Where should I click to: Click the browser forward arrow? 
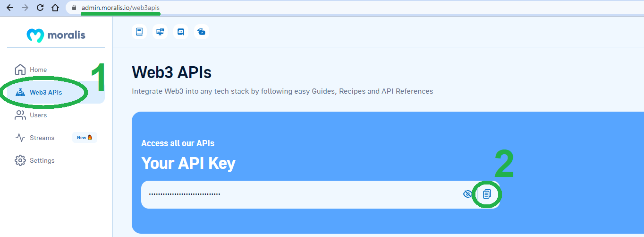tap(25, 8)
